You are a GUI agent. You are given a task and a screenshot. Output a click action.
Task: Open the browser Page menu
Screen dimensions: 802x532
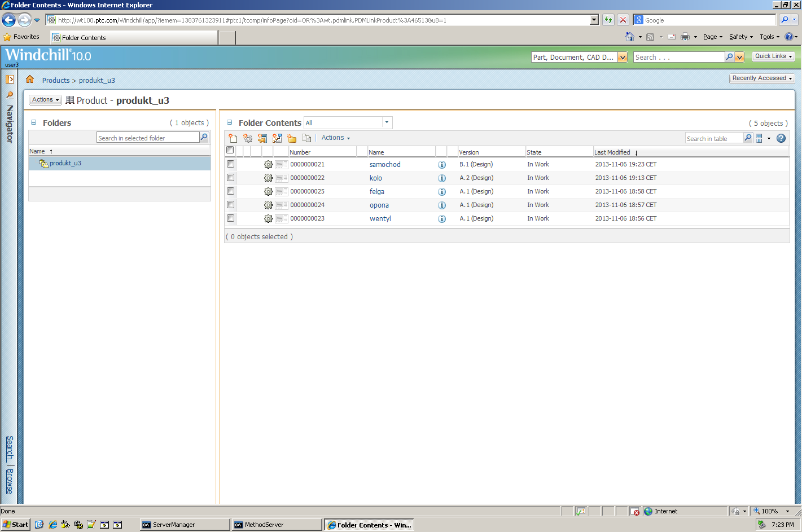point(713,37)
